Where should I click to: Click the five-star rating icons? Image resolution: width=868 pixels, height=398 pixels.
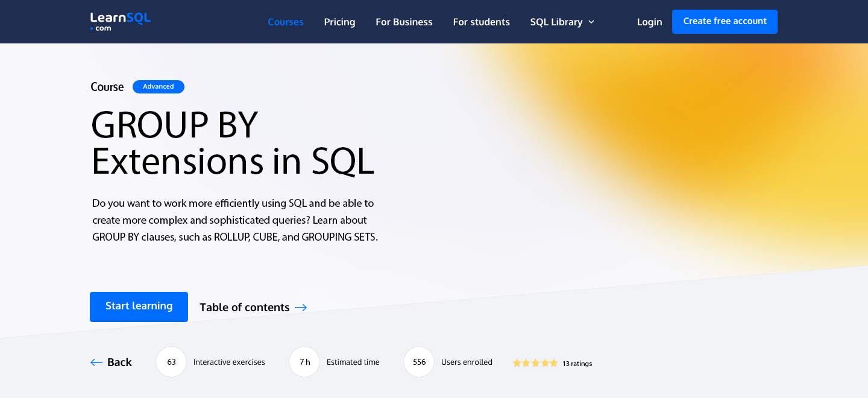(x=535, y=363)
